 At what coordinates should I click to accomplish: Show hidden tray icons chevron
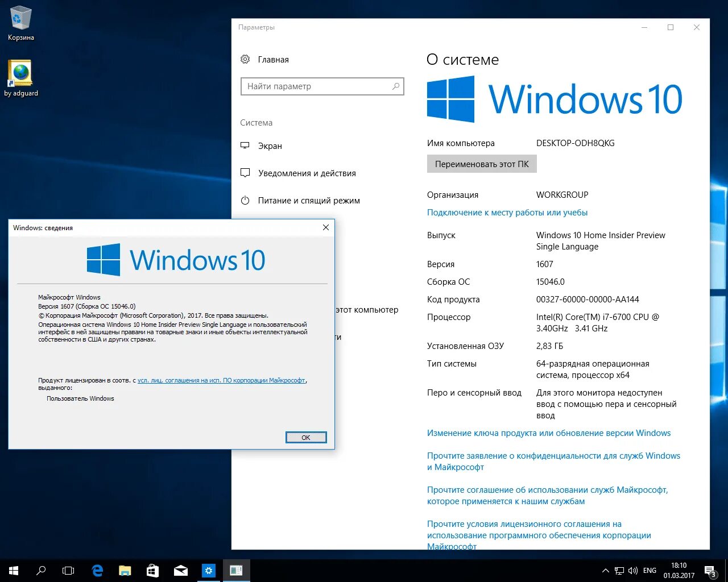tap(605, 571)
